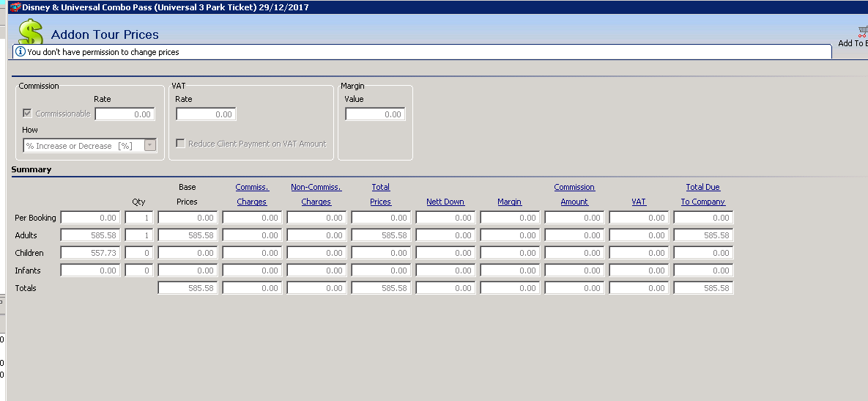Click the Adults Qty field

tap(139, 235)
